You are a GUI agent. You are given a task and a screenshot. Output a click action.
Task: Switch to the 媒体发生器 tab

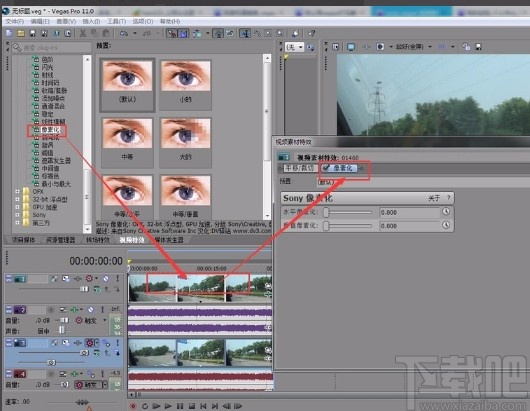click(x=169, y=240)
